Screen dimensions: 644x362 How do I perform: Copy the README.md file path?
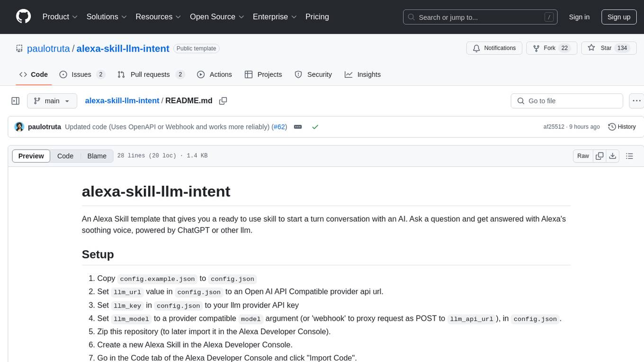[x=223, y=101]
